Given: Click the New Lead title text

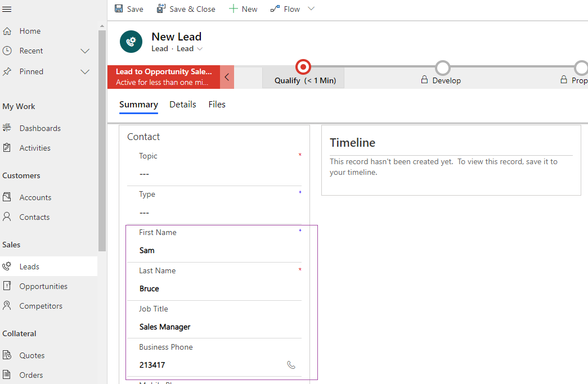Looking at the screenshot, I should click(x=176, y=37).
